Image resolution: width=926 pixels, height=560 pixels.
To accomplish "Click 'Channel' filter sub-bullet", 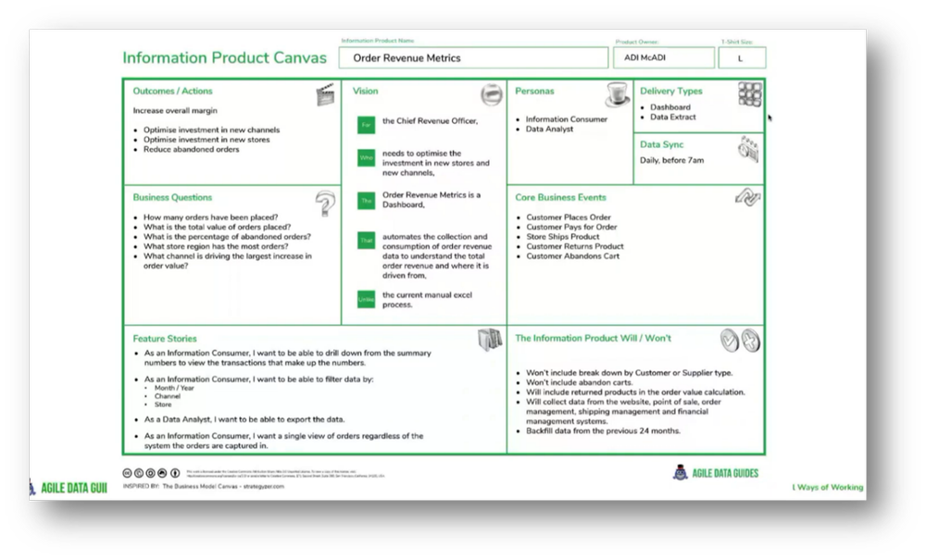I will click(167, 396).
